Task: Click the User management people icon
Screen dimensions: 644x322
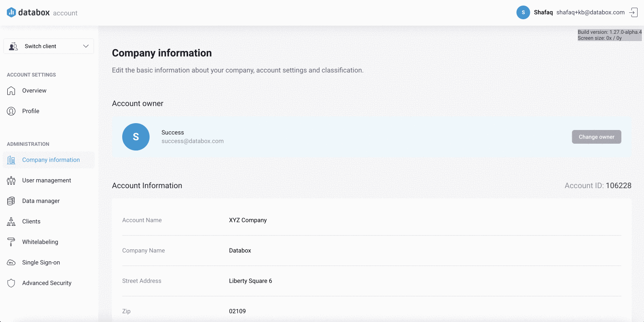Action: point(11,180)
